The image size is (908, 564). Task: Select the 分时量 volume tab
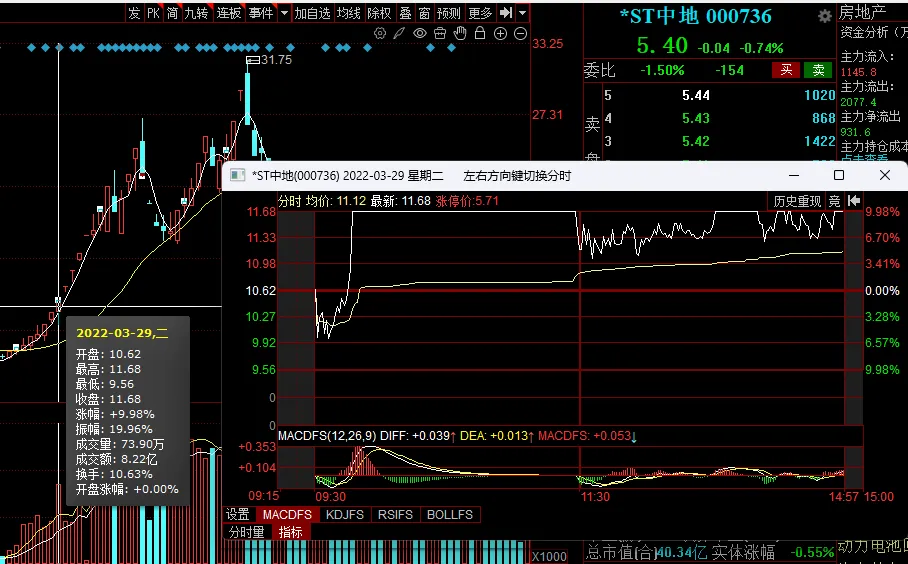tap(246, 532)
